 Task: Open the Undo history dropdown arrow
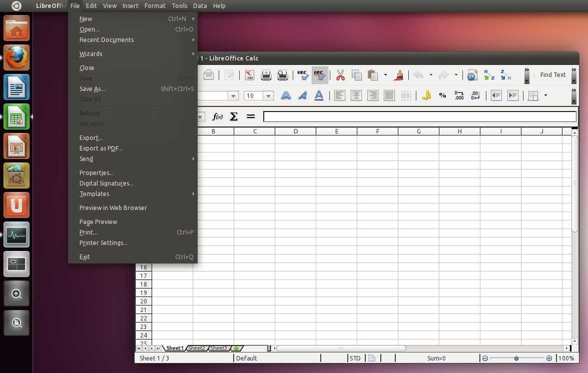431,75
